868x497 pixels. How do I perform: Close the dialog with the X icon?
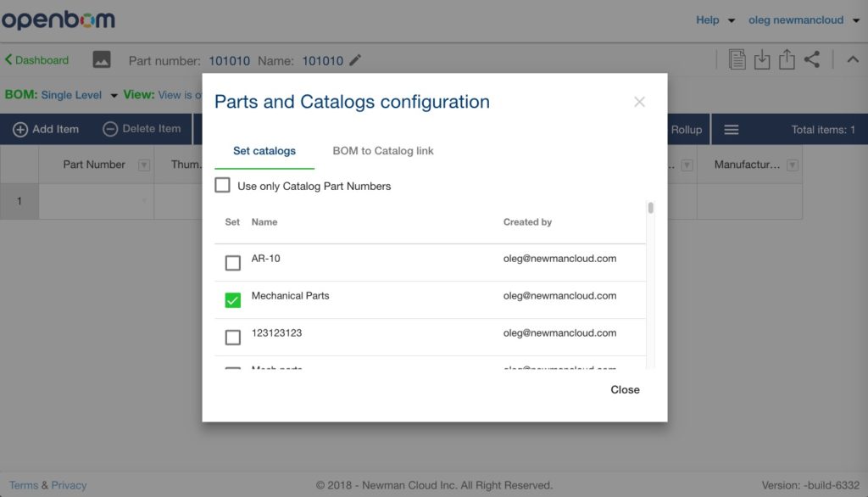(x=639, y=102)
